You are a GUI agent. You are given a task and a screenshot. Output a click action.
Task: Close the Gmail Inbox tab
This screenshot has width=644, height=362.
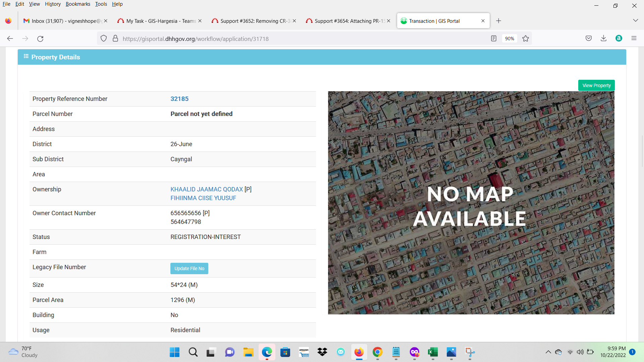[106, 21]
